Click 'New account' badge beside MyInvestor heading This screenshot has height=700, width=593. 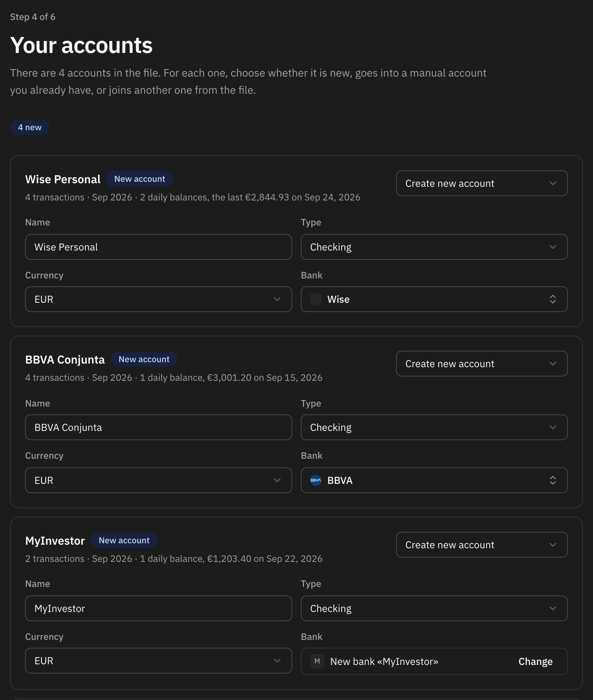click(x=124, y=540)
